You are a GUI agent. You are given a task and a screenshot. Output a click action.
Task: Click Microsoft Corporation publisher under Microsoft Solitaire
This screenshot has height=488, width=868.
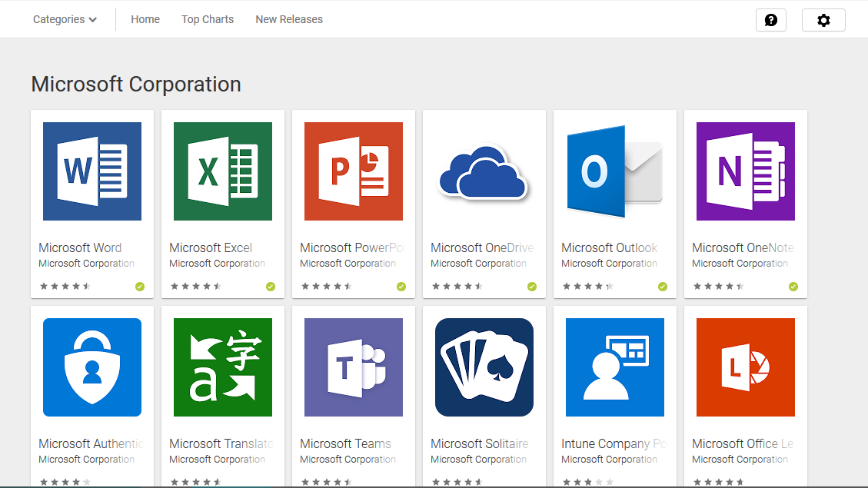coord(478,460)
